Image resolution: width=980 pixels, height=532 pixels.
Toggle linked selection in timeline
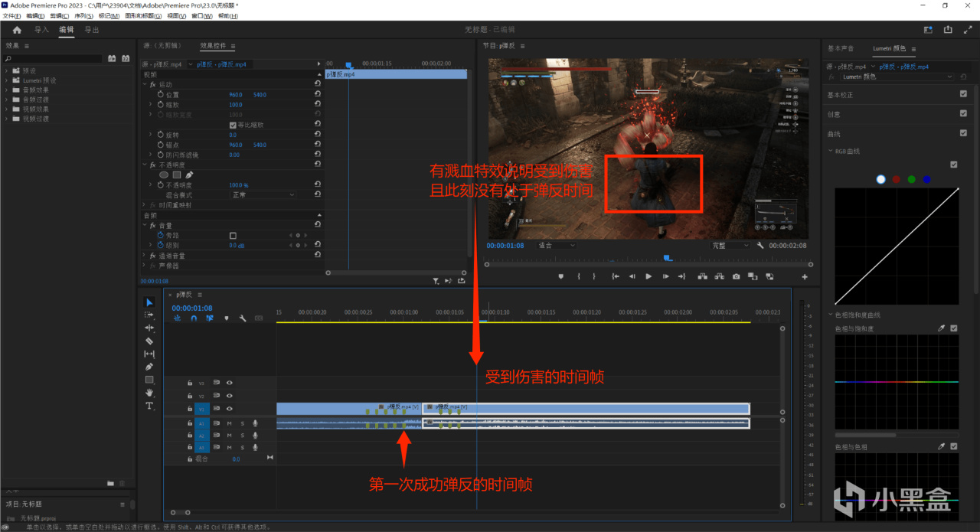(x=210, y=318)
